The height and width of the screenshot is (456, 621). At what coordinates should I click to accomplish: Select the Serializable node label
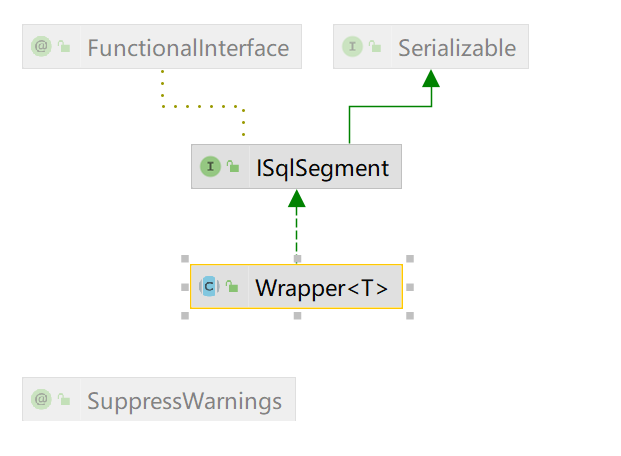[456, 47]
